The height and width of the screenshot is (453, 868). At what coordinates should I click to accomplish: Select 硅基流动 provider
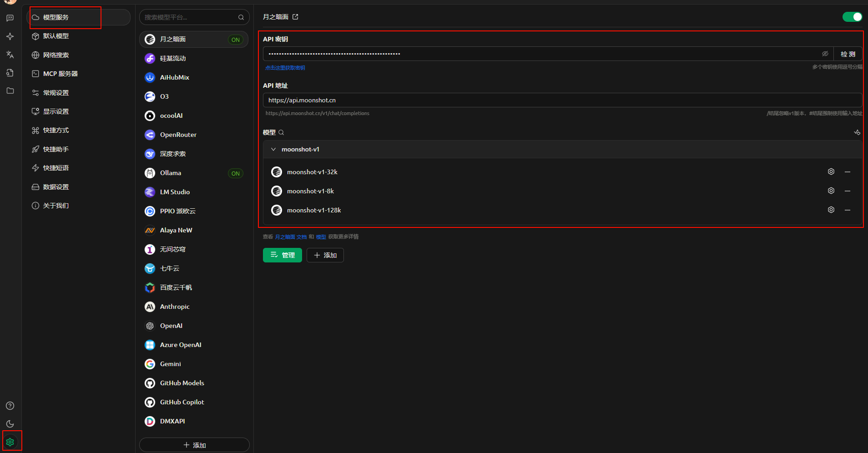(194, 58)
